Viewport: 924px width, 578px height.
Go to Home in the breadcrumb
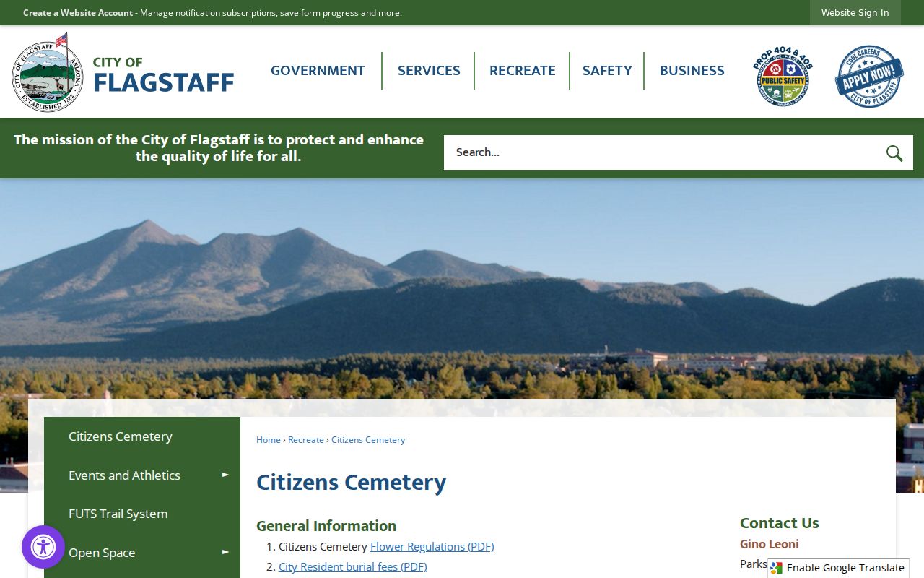(269, 440)
